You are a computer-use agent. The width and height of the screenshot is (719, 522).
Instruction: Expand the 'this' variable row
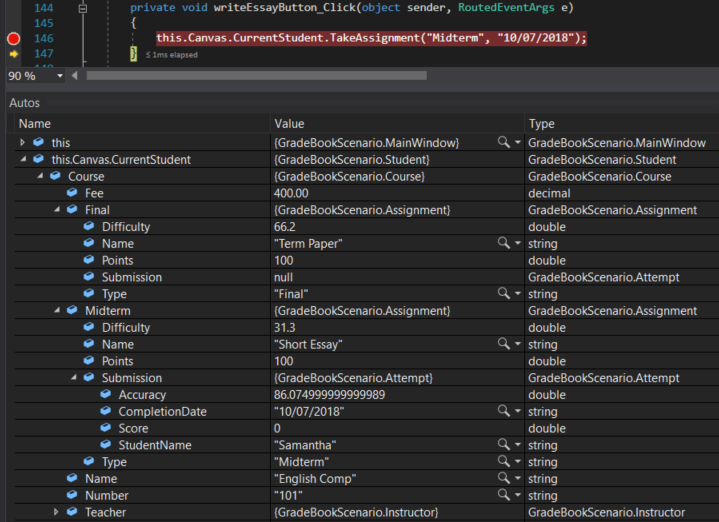coord(22,143)
